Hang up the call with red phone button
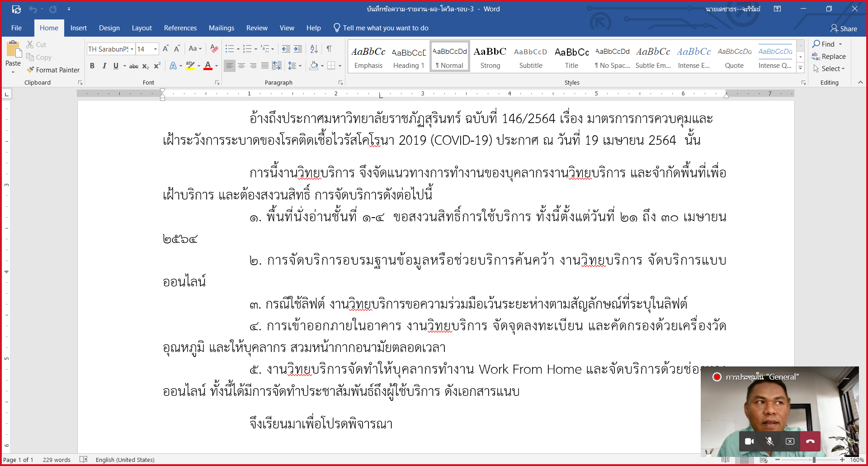The height and width of the screenshot is (466, 868). click(810, 441)
